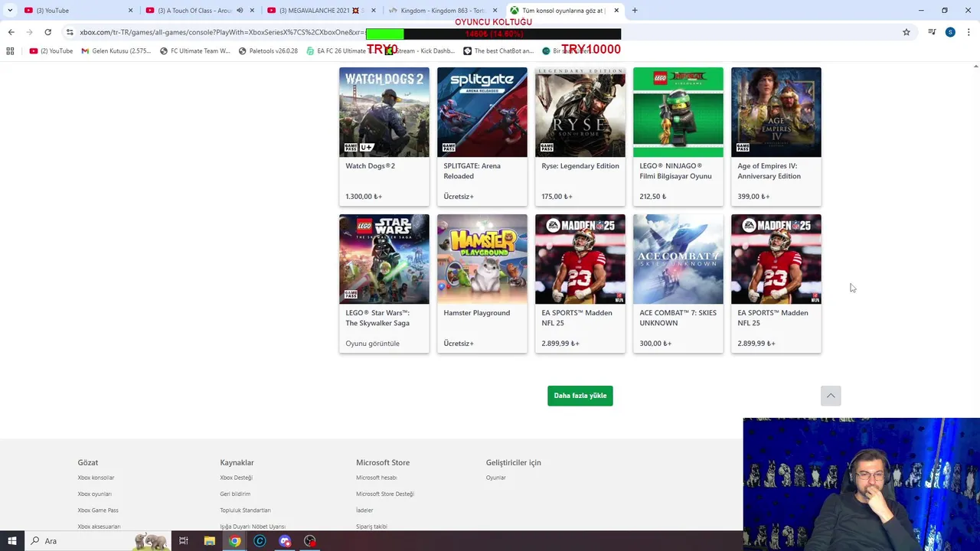Open the Xbox oyunları footer link

coord(94,494)
